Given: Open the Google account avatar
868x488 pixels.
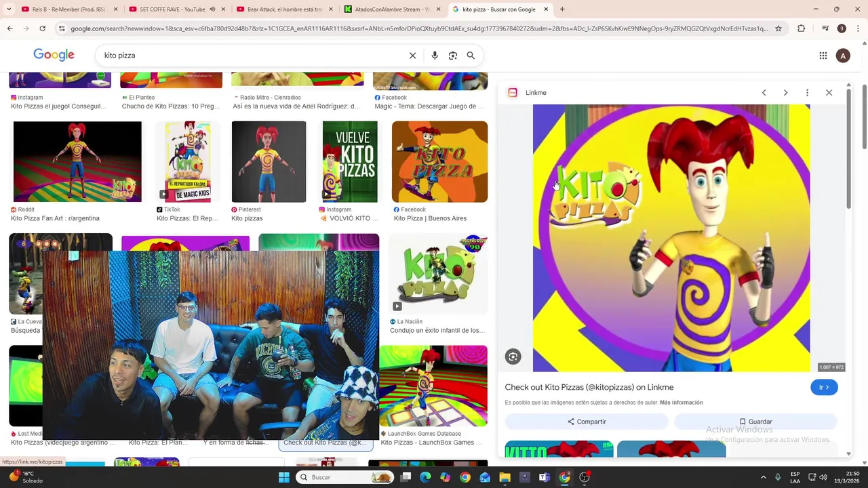Looking at the screenshot, I should (x=843, y=56).
